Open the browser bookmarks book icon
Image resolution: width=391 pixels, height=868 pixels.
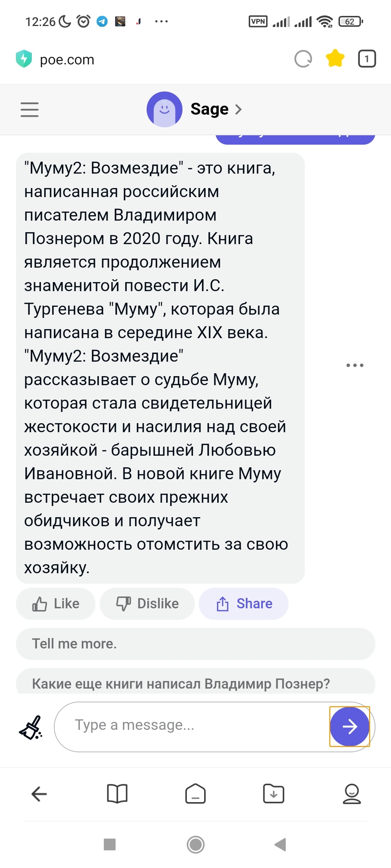[x=117, y=794]
